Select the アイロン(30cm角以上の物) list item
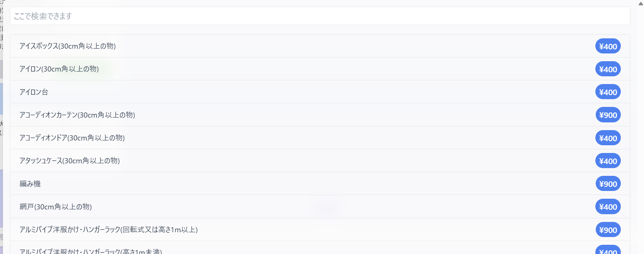 [59, 69]
